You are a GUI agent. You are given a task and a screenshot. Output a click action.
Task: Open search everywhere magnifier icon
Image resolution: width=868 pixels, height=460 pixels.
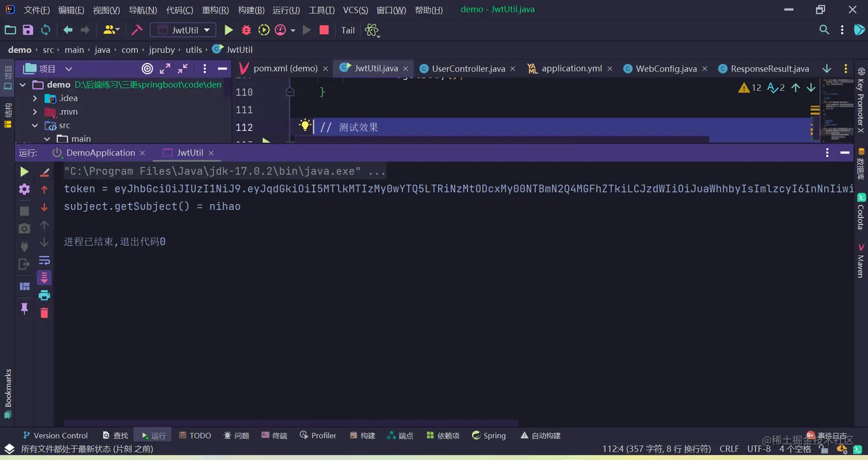pos(824,30)
